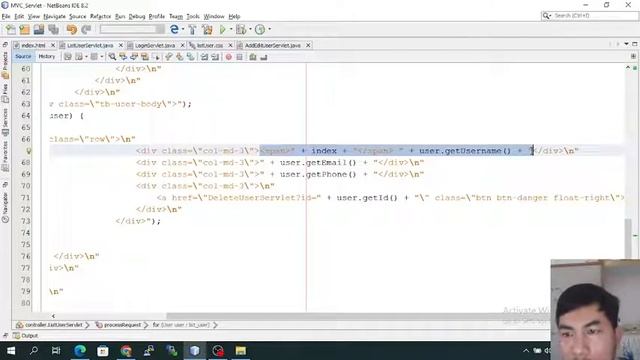Image resolution: width=640 pixels, height=360 pixels.
Task: Toggle Highlight Search in editor toolbar
Action: [145, 57]
